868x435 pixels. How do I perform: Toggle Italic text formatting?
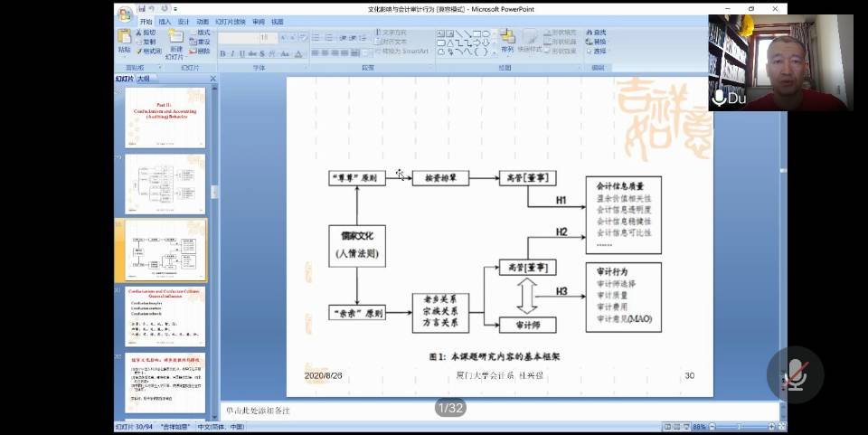[231, 54]
